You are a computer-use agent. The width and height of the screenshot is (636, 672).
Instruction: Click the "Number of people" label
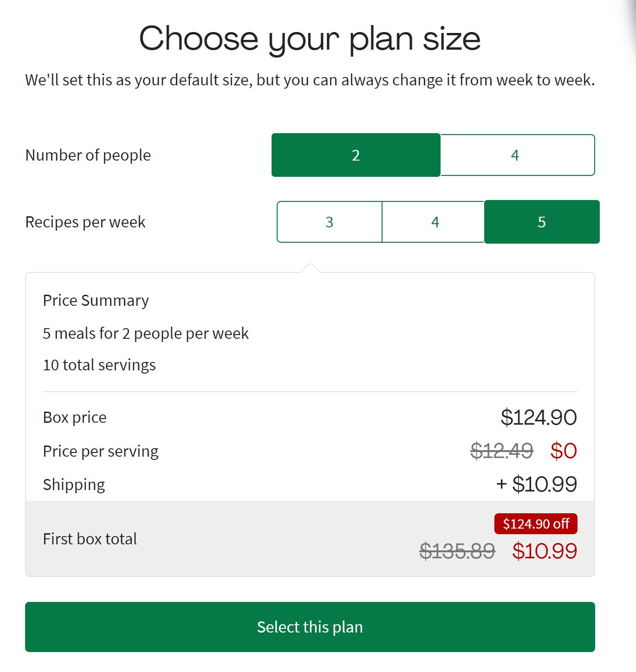[x=88, y=155]
